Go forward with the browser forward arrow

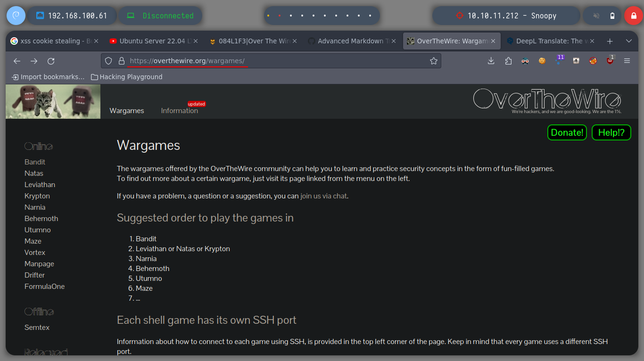tap(34, 61)
